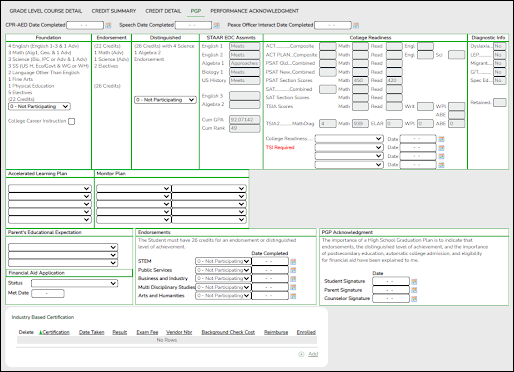Select the PGP tab
The image size is (514, 372).
coord(196,11)
